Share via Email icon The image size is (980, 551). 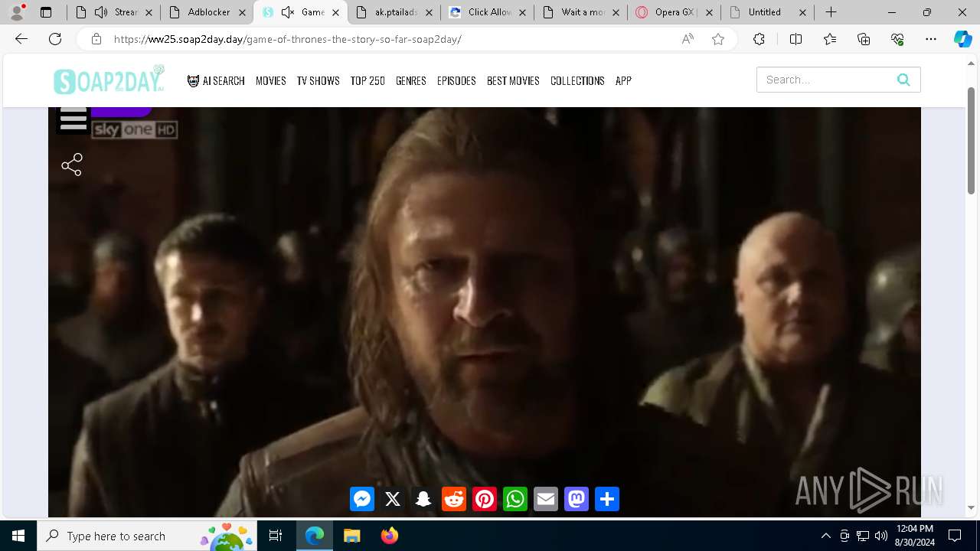pos(546,499)
